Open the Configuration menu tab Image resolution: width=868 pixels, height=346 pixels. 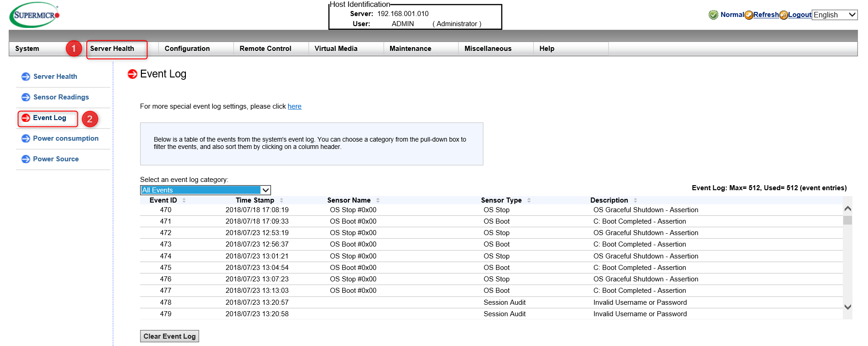187,49
